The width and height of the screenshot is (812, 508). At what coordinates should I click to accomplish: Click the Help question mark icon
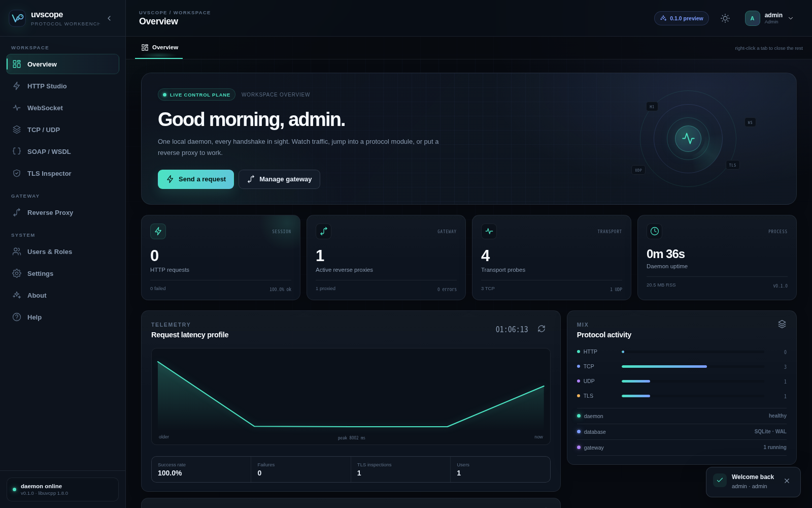click(17, 317)
